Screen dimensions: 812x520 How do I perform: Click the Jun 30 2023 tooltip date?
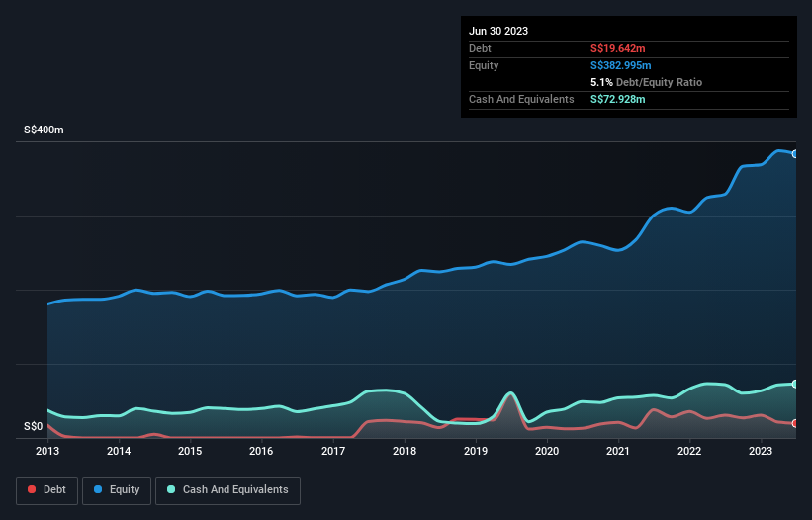coord(498,31)
